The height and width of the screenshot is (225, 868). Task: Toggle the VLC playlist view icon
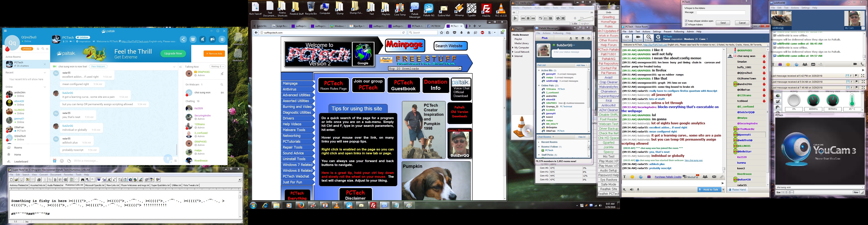(x=546, y=19)
